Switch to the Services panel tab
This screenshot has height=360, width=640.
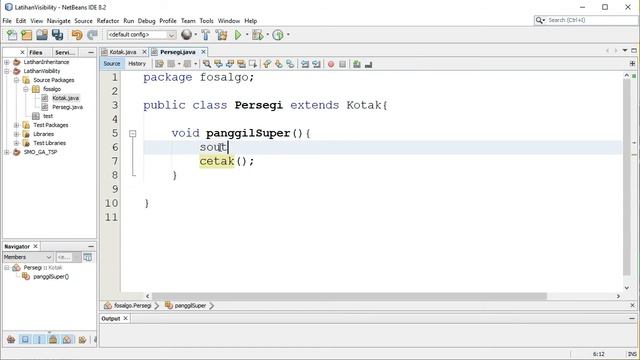pos(64,52)
